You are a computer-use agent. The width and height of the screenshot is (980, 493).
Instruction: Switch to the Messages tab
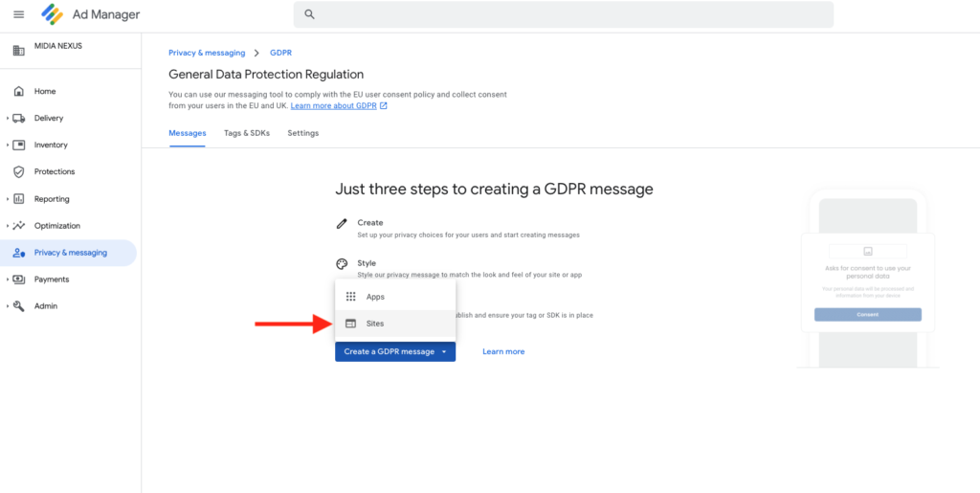point(188,133)
